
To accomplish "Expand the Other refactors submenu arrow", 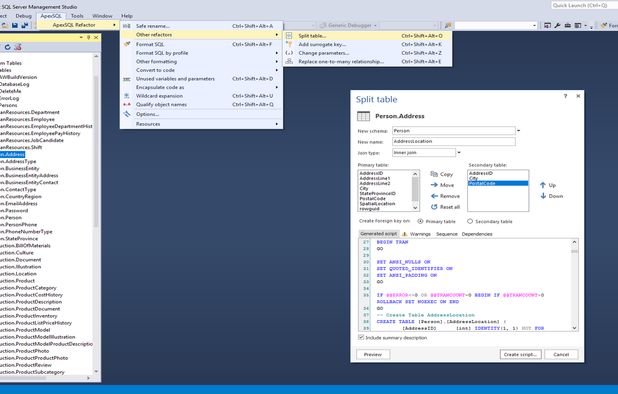I will point(277,35).
